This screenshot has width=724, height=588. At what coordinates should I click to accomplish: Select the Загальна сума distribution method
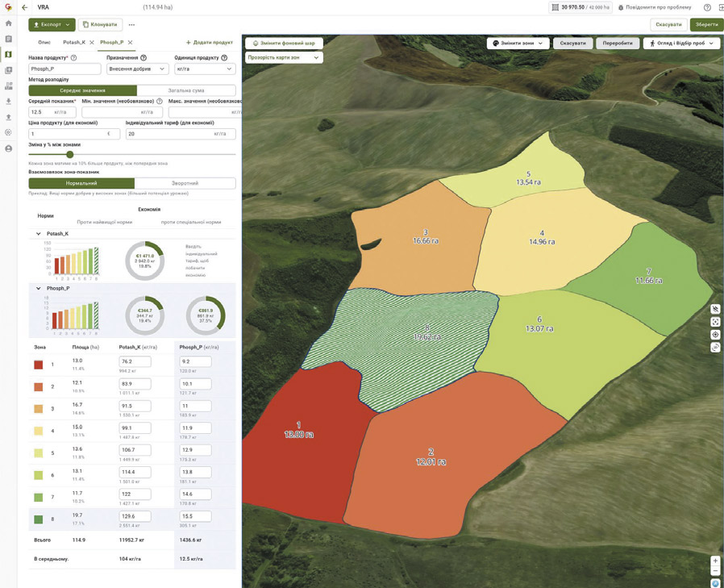(x=186, y=90)
